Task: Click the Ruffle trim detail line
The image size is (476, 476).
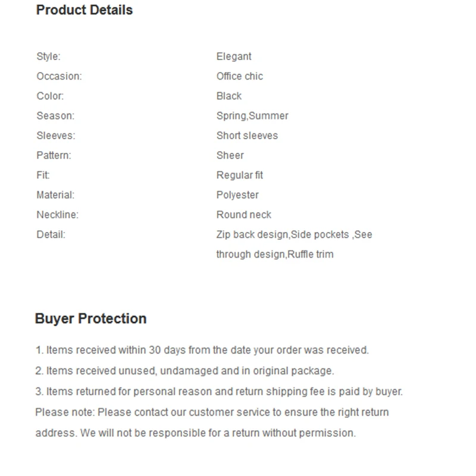Action: click(x=275, y=255)
